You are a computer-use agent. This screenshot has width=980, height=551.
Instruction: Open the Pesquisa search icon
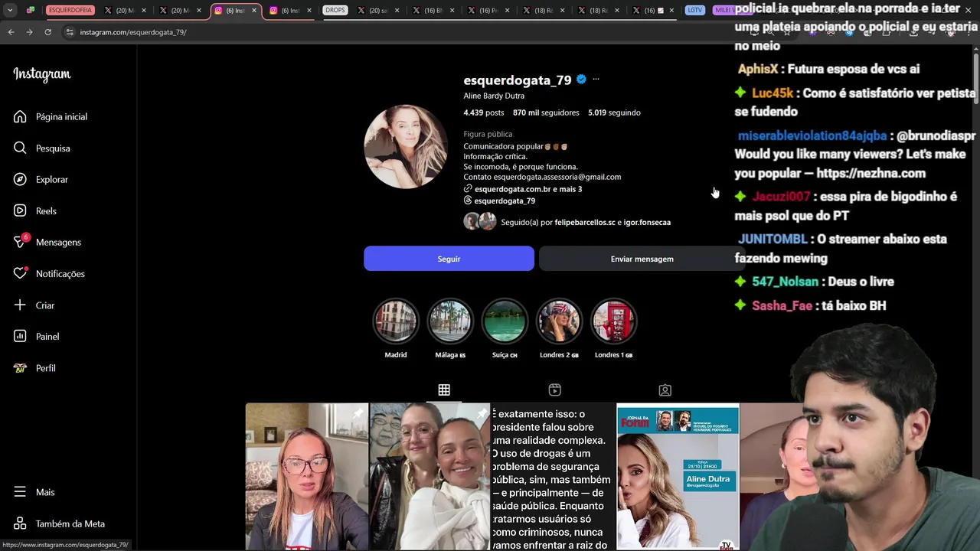(x=20, y=148)
